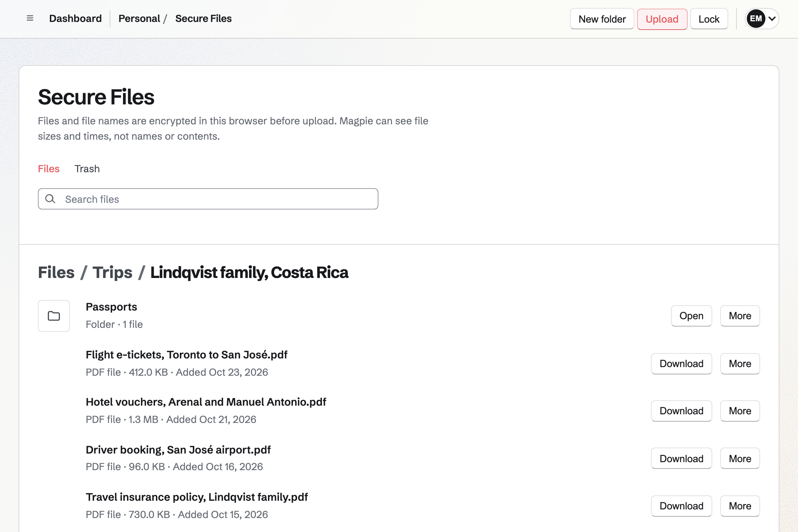The width and height of the screenshot is (798, 532).
Task: Navigate to Files in the path
Action: tap(56, 272)
